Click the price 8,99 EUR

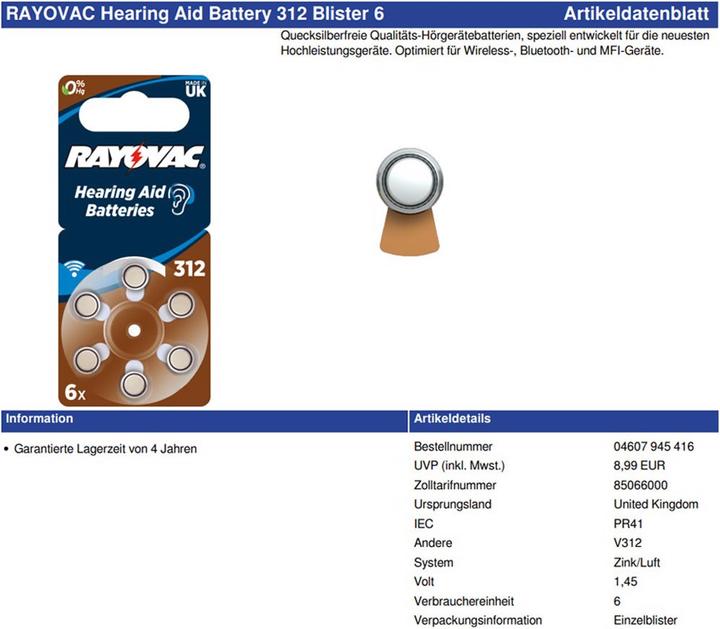point(639,466)
